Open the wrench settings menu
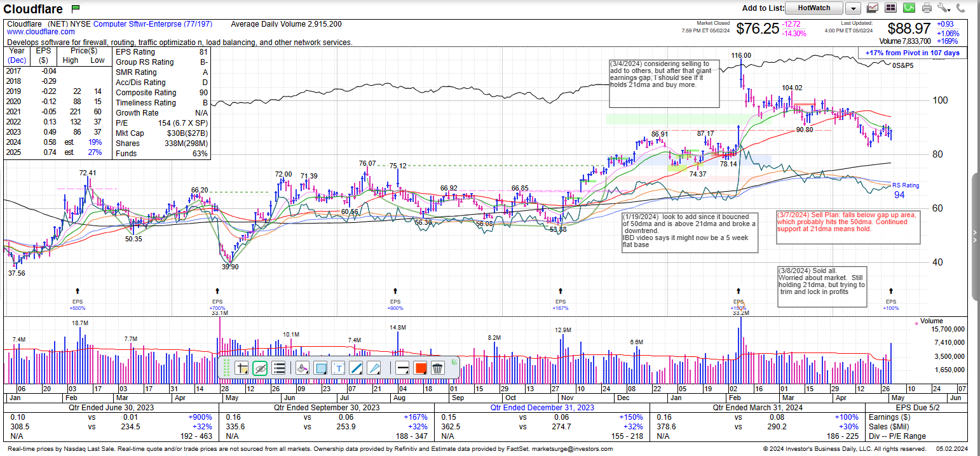980x456 pixels. click(x=943, y=8)
